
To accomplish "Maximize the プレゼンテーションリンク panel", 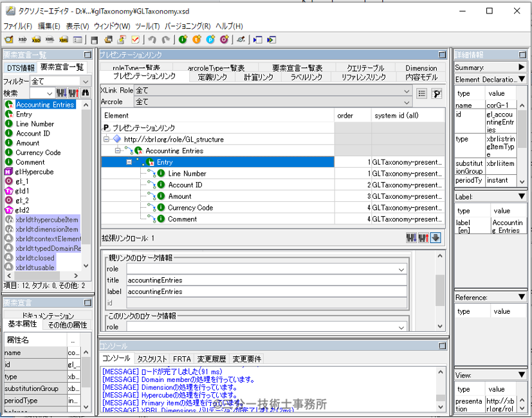I will [442, 55].
